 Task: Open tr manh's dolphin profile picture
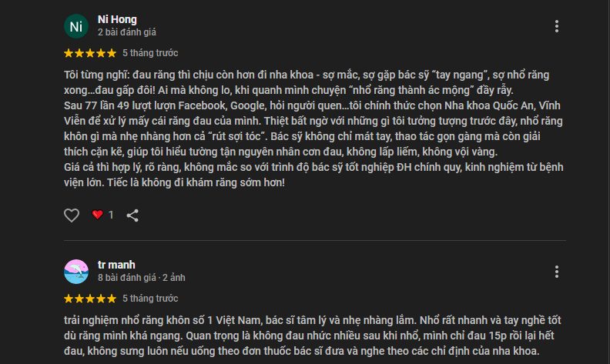point(76,272)
